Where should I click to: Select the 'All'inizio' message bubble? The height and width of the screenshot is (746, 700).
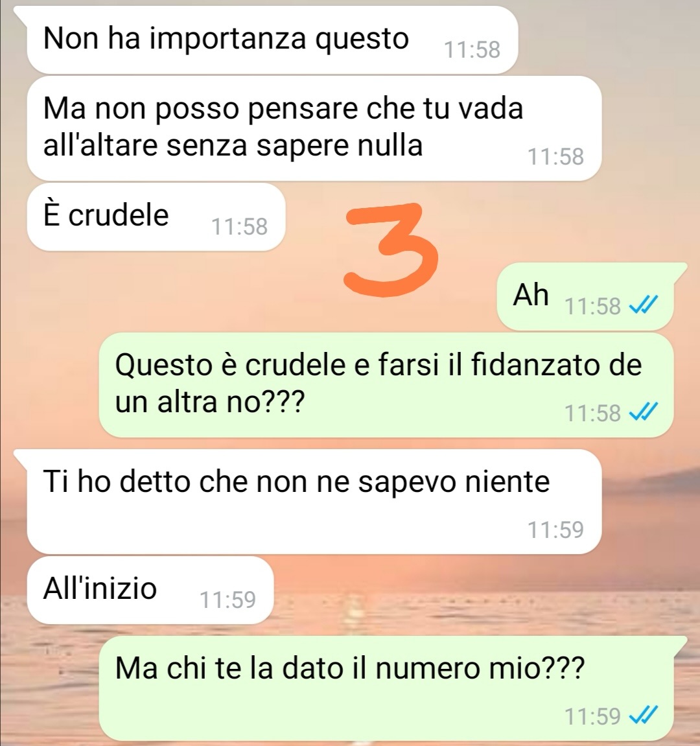click(x=150, y=590)
